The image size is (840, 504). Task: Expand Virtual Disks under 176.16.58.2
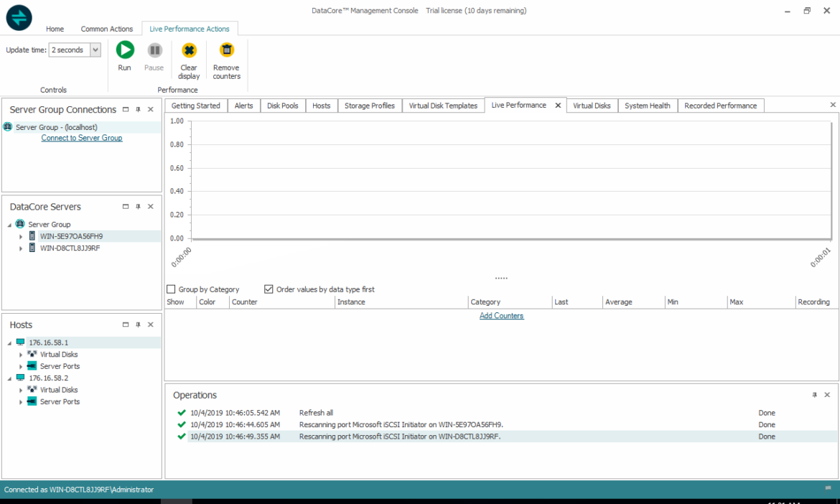[21, 390]
